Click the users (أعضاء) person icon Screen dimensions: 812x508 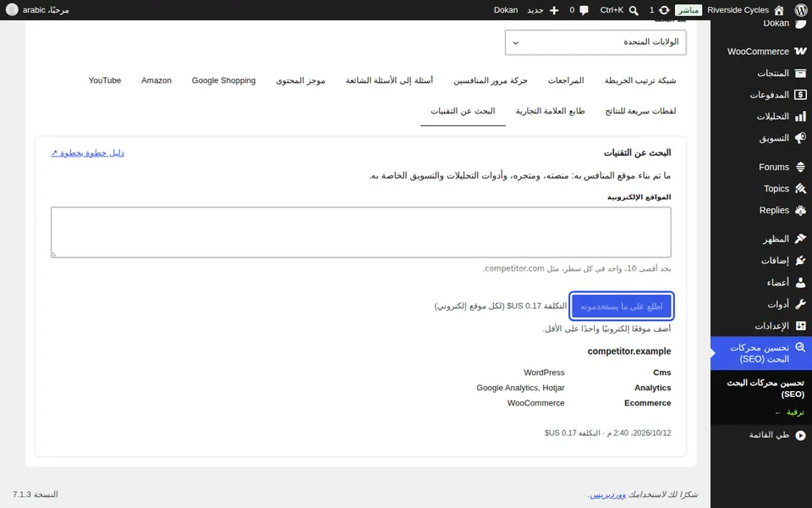pos(801,283)
